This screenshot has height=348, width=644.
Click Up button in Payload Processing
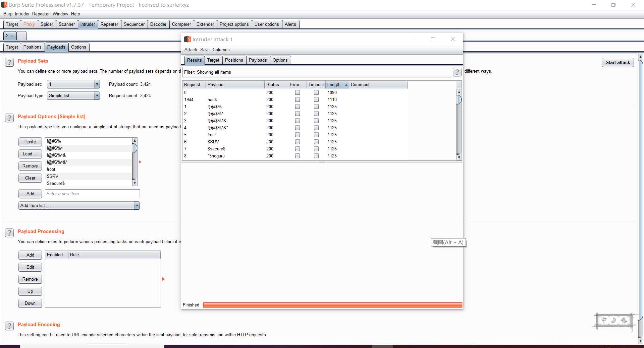(x=30, y=291)
